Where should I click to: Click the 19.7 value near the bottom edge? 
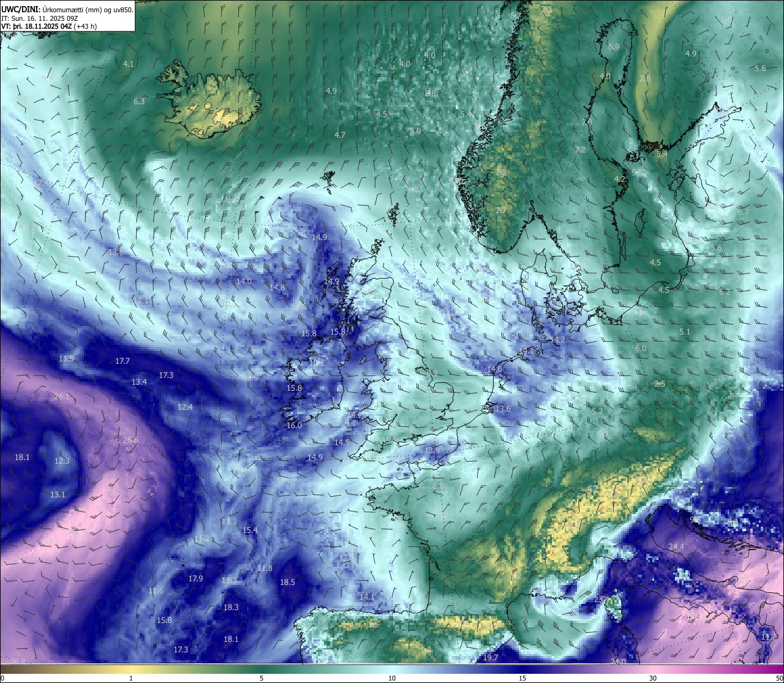pos(491,658)
